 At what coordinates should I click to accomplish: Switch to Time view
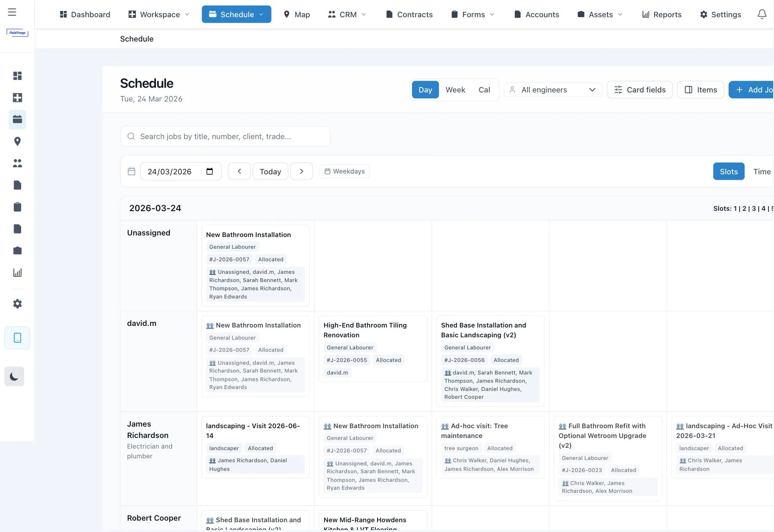(x=762, y=171)
